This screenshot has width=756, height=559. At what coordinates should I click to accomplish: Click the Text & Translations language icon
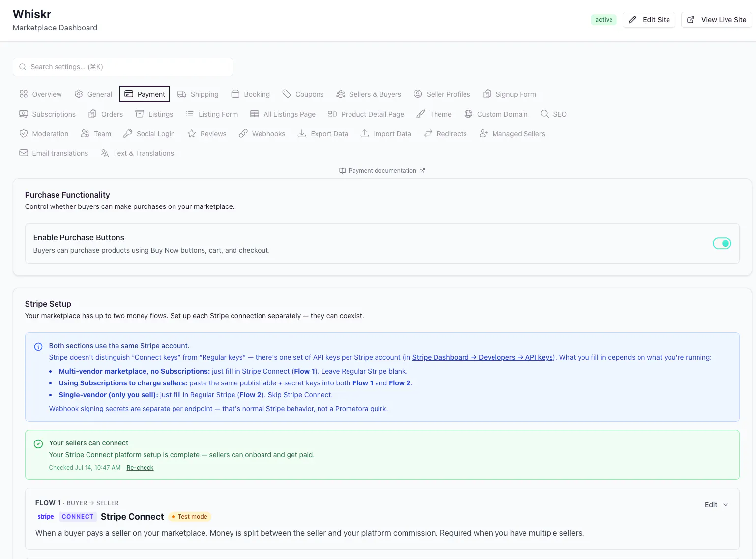(105, 153)
